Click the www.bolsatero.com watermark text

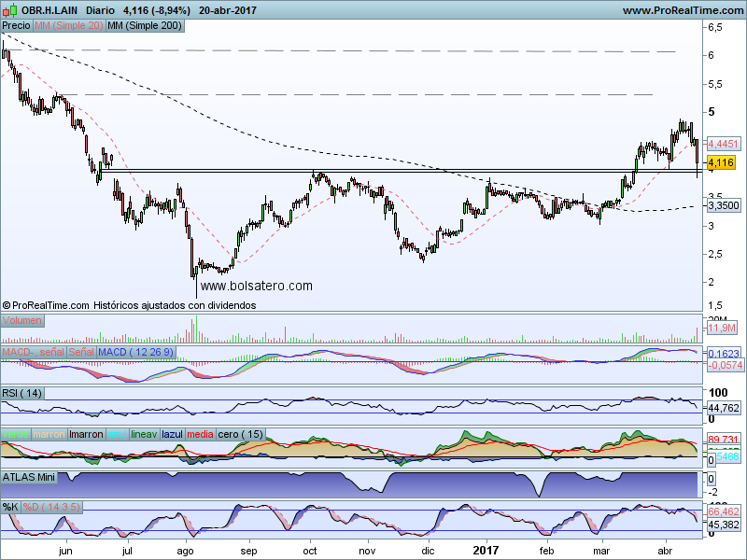(257, 287)
